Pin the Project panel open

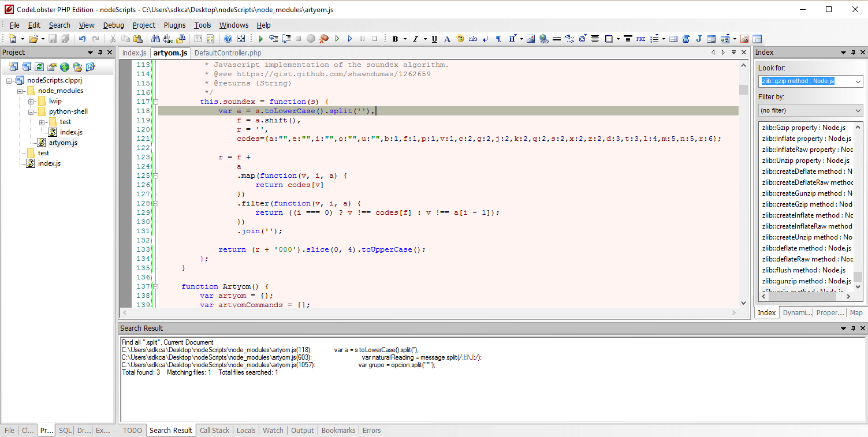(x=101, y=52)
